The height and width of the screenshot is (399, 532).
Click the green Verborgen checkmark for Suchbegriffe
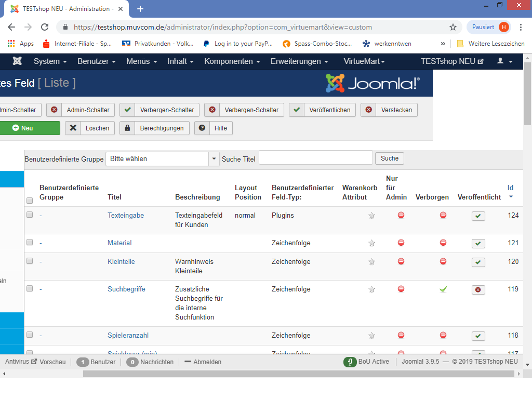coord(443,289)
